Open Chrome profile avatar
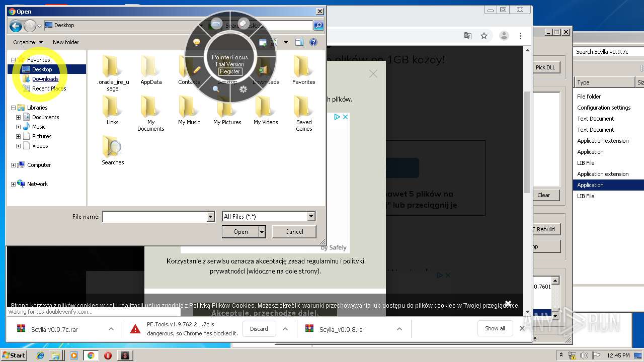The width and height of the screenshot is (644, 362). (504, 36)
